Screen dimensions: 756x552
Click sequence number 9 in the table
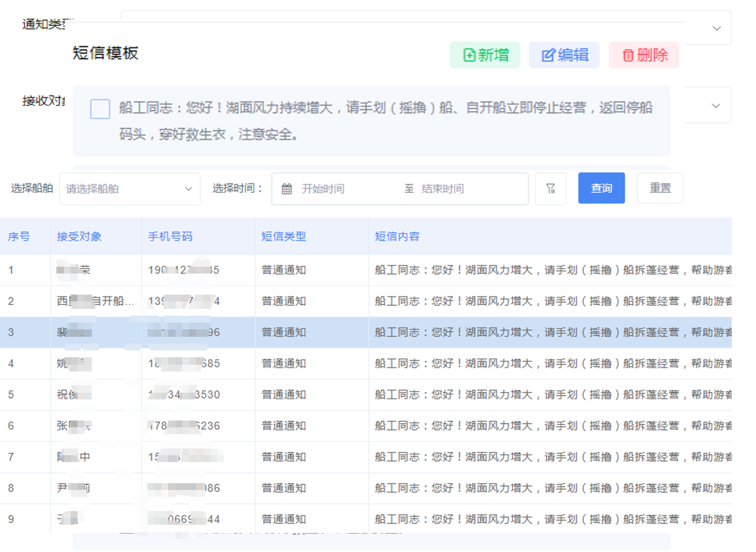pos(11,519)
